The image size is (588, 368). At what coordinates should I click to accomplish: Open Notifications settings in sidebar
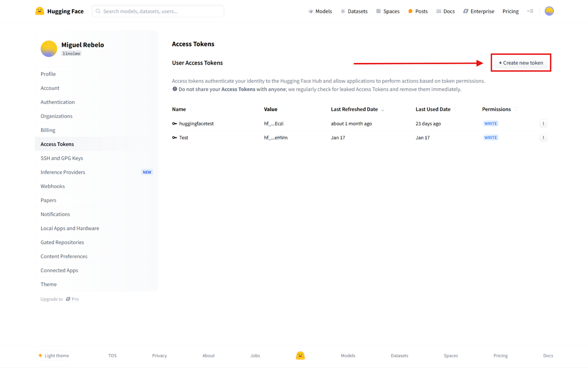coord(97,214)
